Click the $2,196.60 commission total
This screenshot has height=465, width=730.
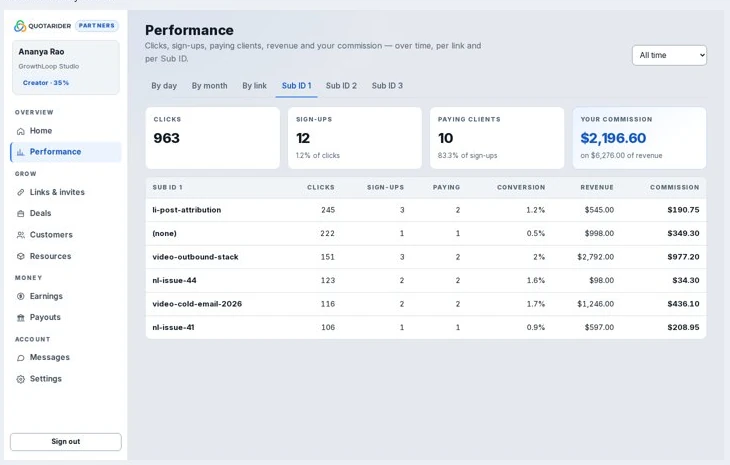click(x=613, y=138)
